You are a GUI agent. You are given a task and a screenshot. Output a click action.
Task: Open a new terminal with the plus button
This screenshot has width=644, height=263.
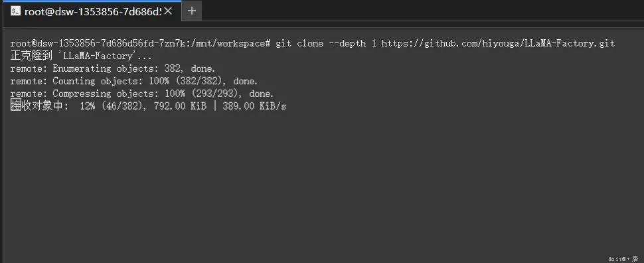tap(192, 11)
